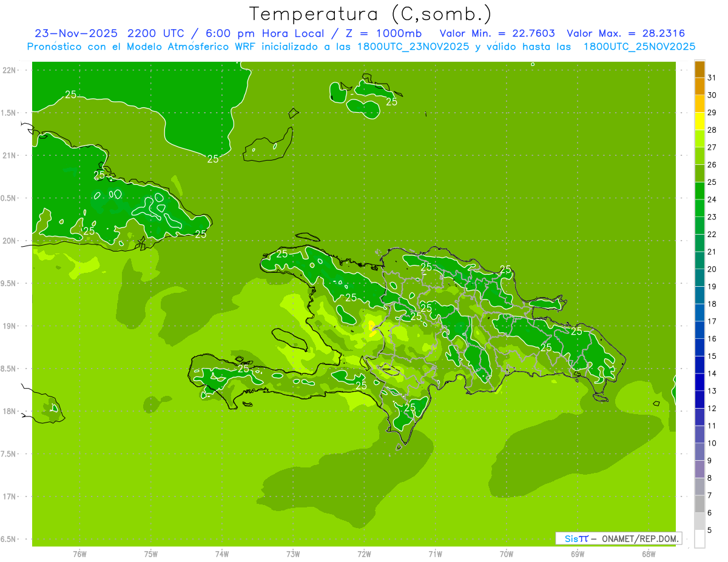Screen dimensions: 728x562
Task: Click the 'Temperatura (C,somb.)' title
Action: click(x=371, y=13)
